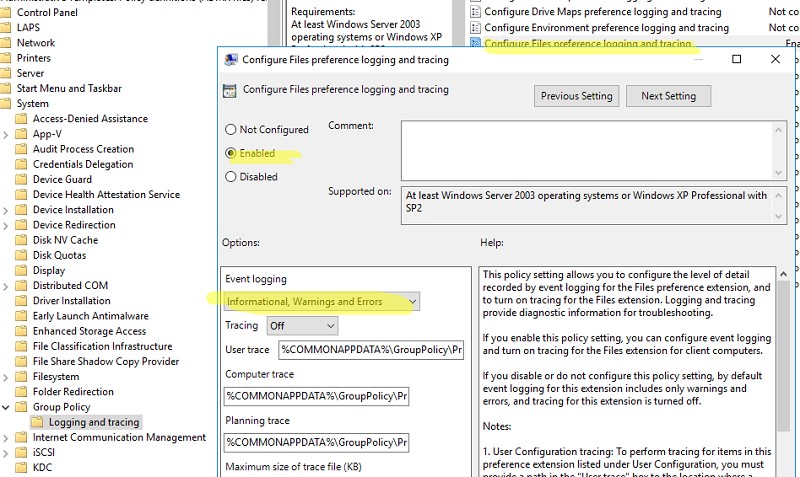800x477 pixels.
Task: Click the Configure Files policy setting icon
Action: click(475, 44)
